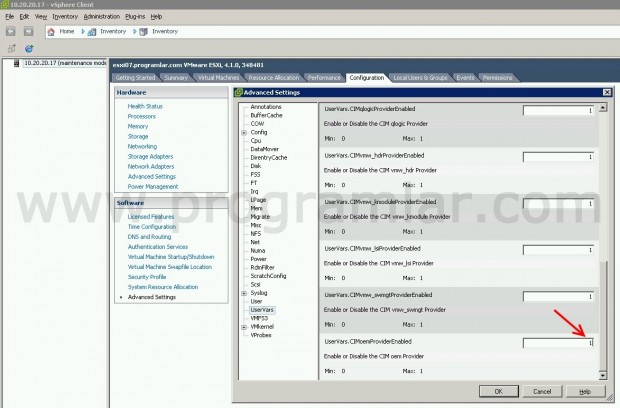Screen dimensions: 620x408
Task: Switch to the Local Users & Groups tab
Action: pos(420,77)
